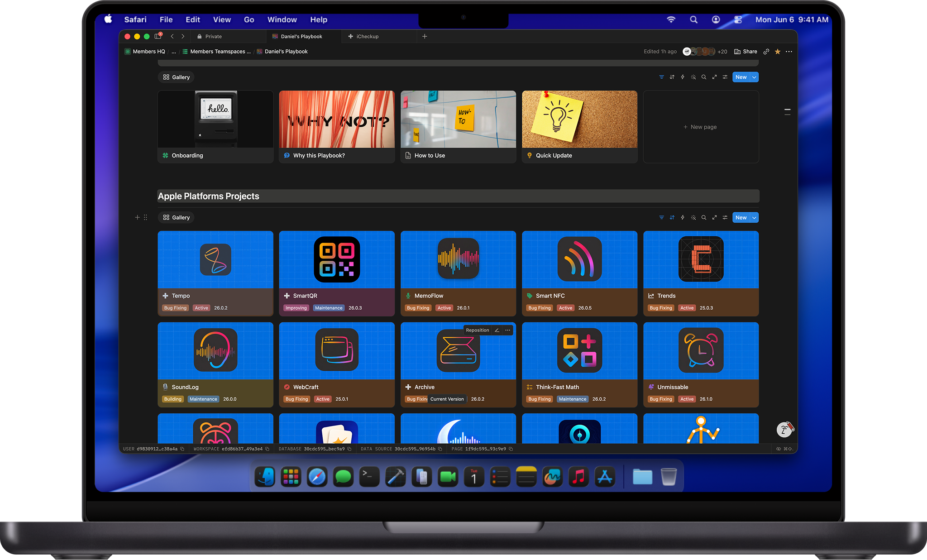Click the sparkle AI icon in the Onboarding gallery toolbar
927x560 pixels.
(693, 77)
